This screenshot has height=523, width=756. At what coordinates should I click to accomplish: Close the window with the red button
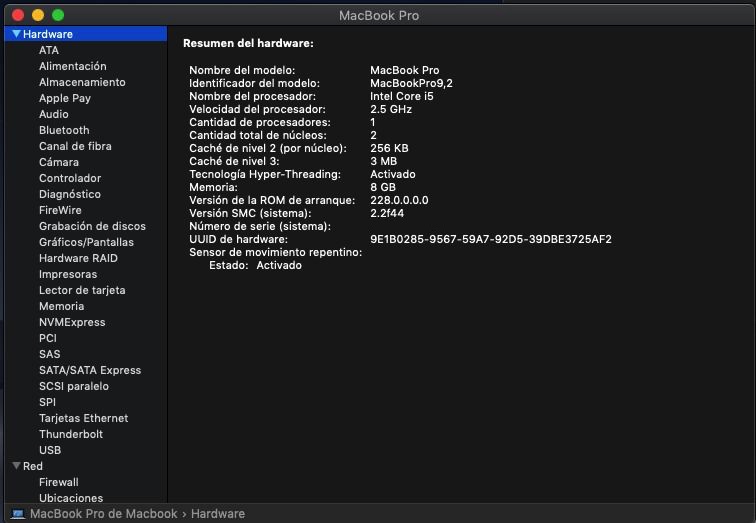pos(18,15)
